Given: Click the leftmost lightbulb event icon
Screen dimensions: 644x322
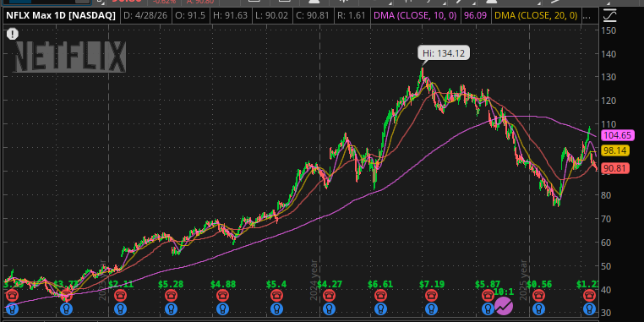Looking at the screenshot, I should coord(12,308).
